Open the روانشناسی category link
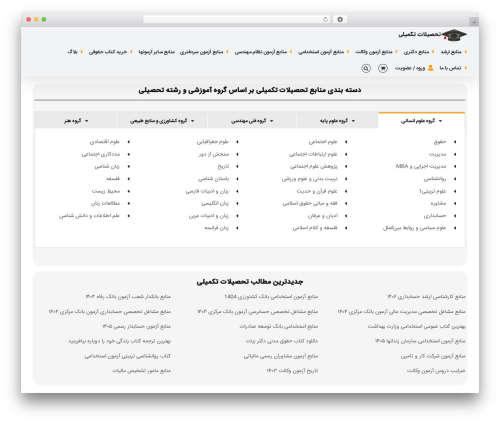The image size is (500, 423). point(435,179)
